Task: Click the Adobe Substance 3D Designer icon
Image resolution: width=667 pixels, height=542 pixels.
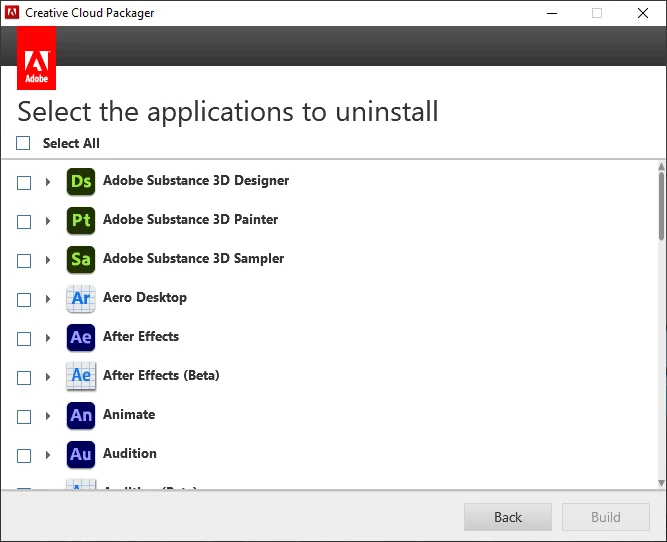Action: point(81,182)
